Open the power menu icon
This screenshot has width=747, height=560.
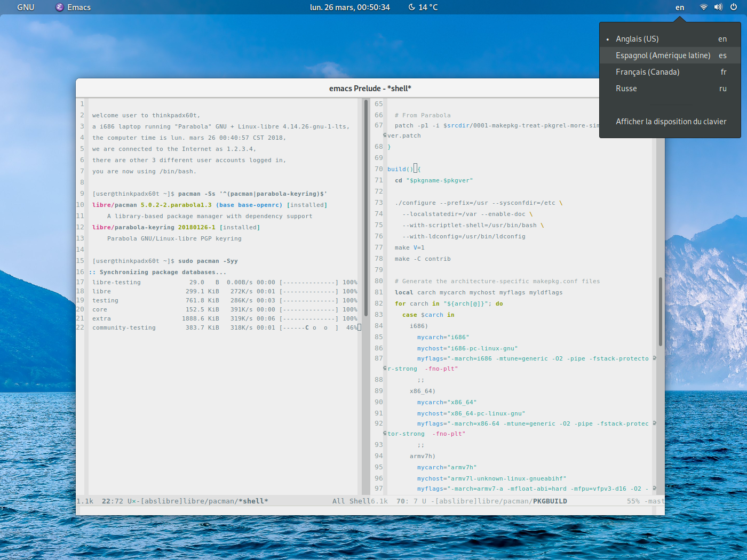pos(734,7)
